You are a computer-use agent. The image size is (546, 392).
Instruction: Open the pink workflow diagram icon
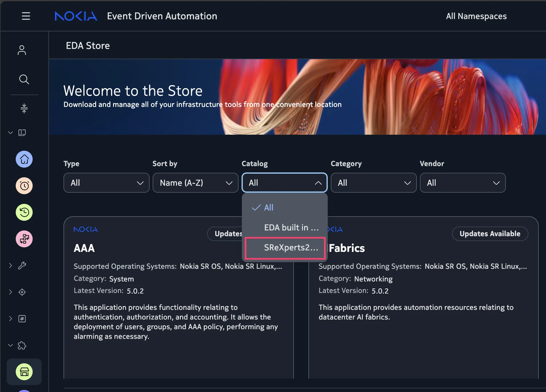coord(24,239)
